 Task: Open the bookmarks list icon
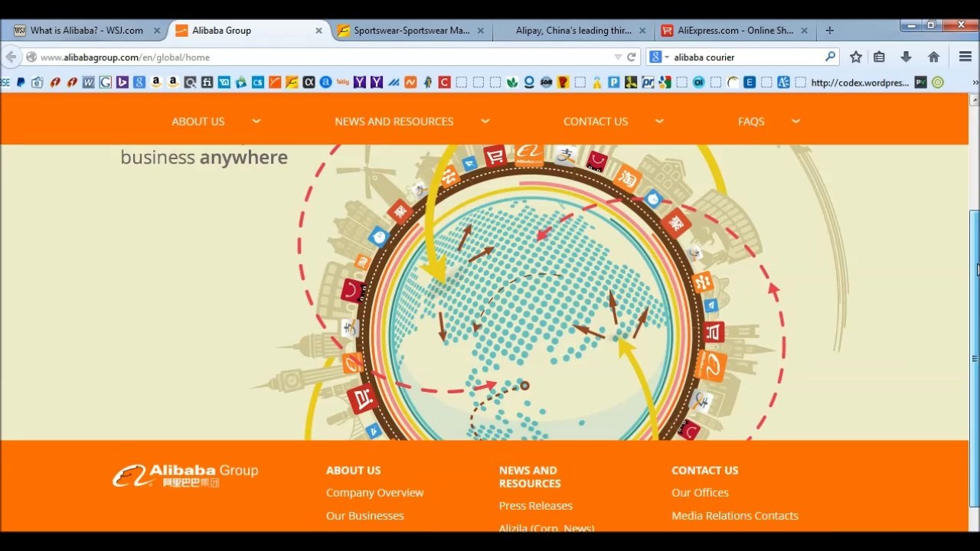[x=879, y=57]
